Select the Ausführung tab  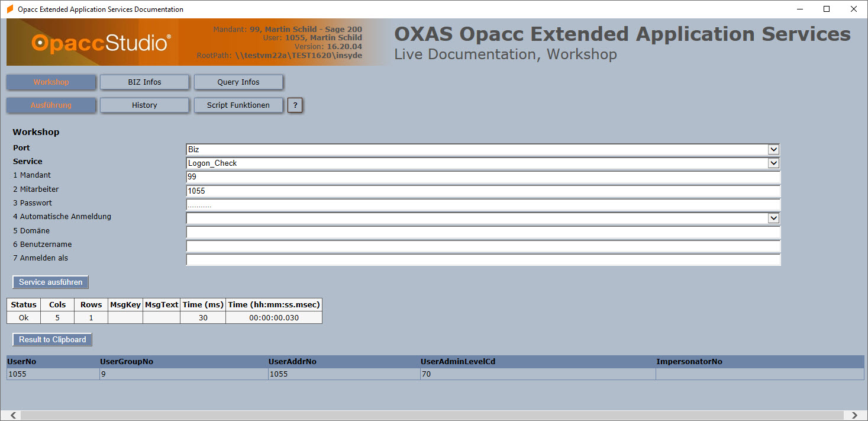coord(51,105)
